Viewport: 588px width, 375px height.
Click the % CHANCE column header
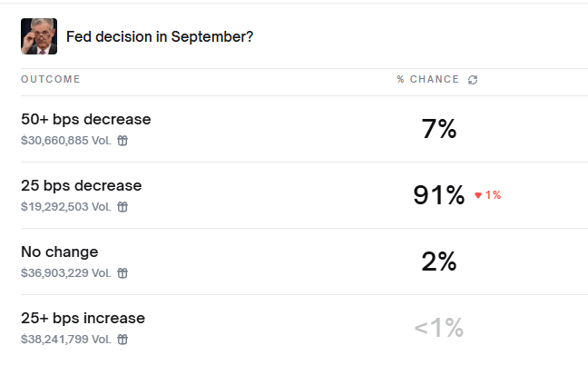[x=428, y=80]
